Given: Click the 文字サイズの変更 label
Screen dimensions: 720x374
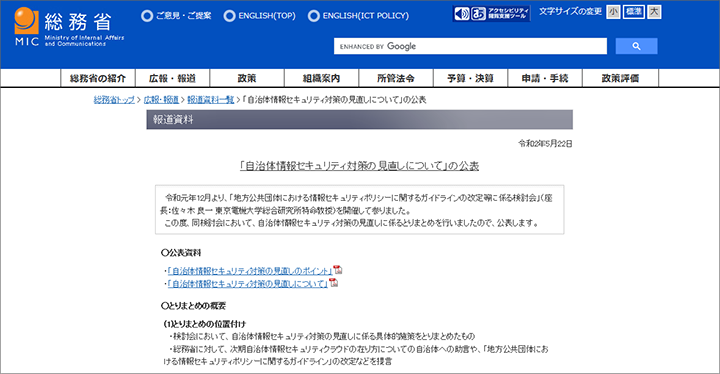Looking at the screenshot, I should (x=570, y=11).
